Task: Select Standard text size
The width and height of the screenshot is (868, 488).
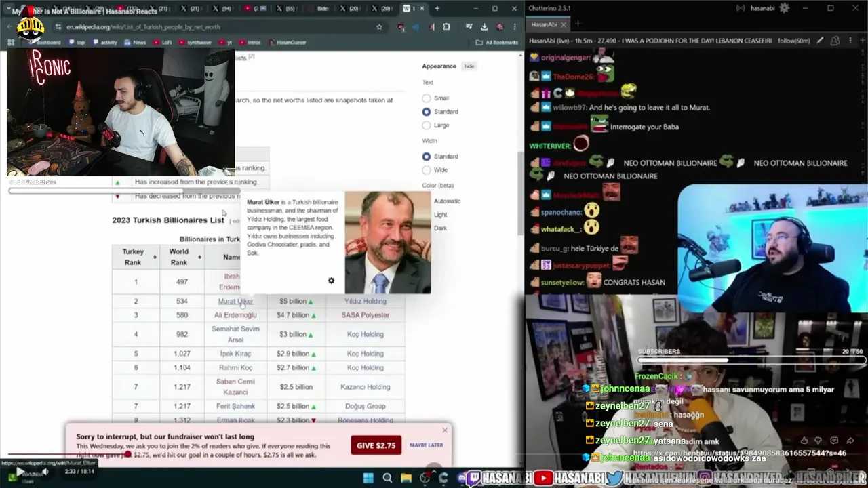Action: (x=426, y=112)
